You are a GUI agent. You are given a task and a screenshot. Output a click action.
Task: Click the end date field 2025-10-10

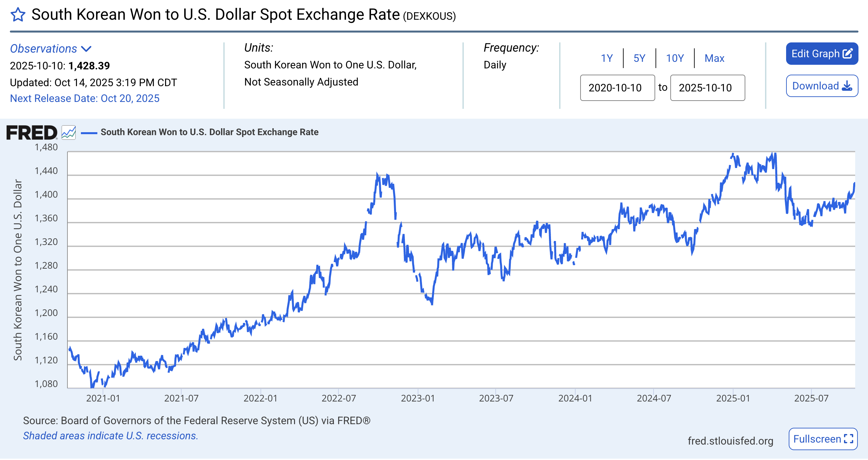(707, 88)
